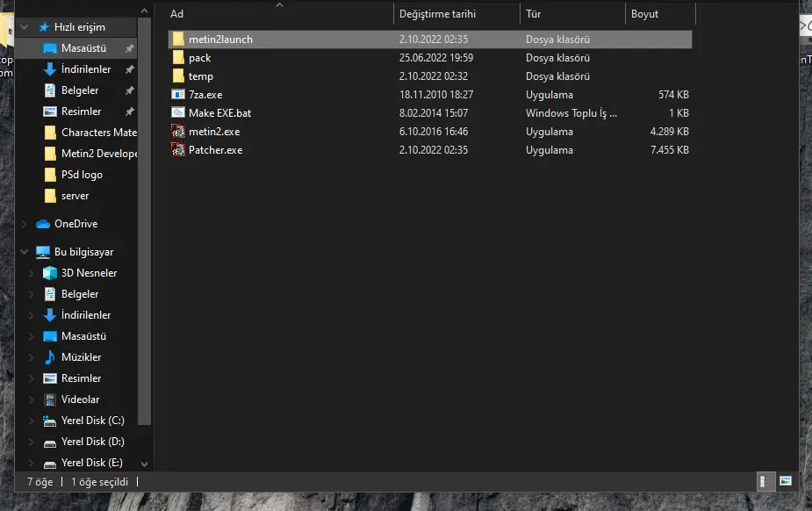This screenshot has width=812, height=511.
Task: Click the 3D Nesneler cube icon
Action: pos(50,273)
